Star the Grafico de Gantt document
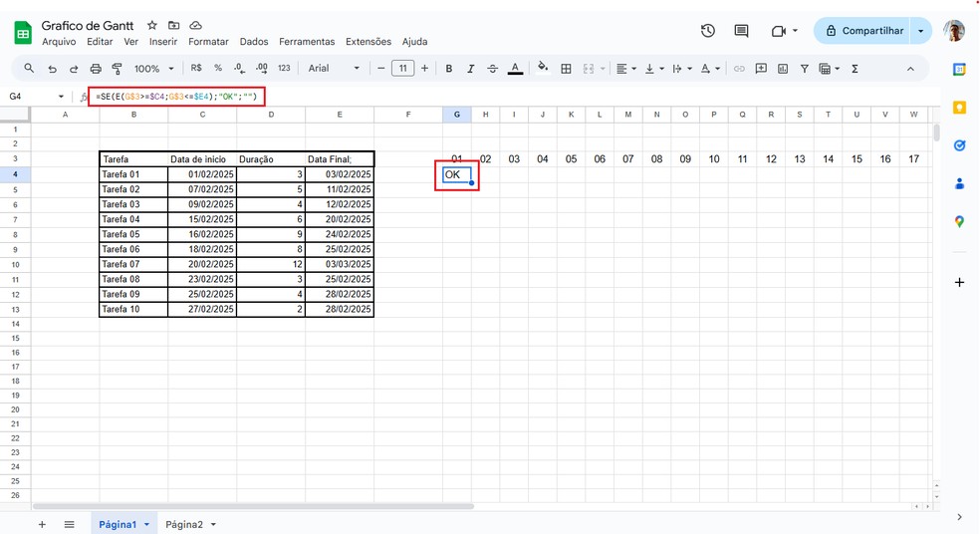The image size is (980, 534). click(151, 25)
